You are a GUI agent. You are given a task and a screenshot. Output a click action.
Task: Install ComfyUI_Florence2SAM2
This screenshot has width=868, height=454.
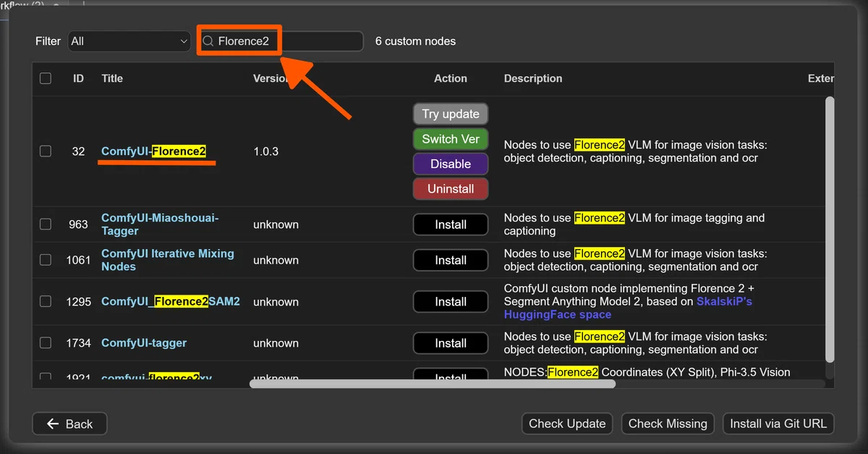451,302
